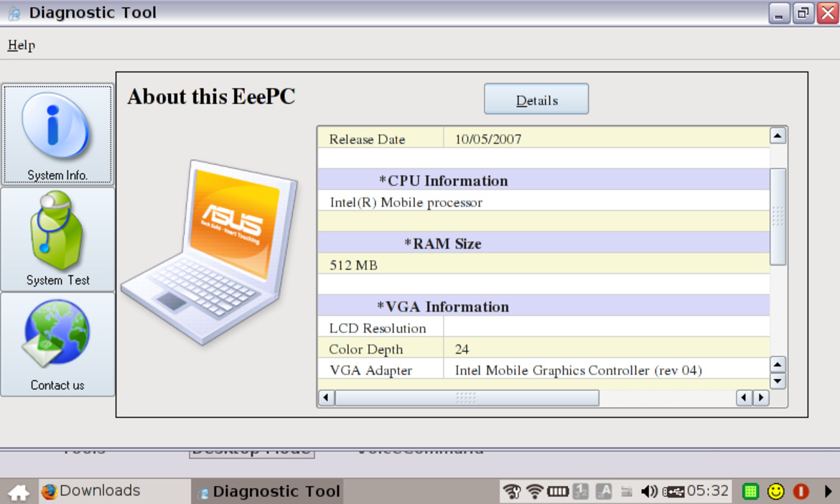Click the caps lock A tray icon
This screenshot has height=504, width=840.
604,491
